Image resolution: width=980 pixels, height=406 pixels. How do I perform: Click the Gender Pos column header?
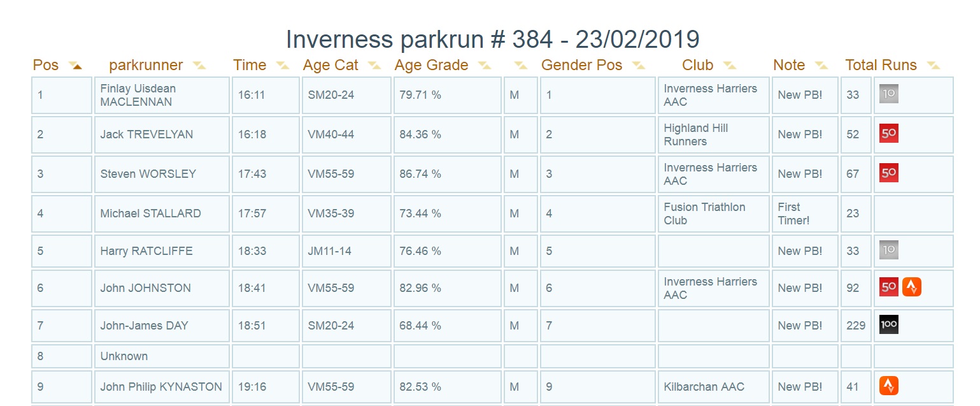(x=582, y=65)
